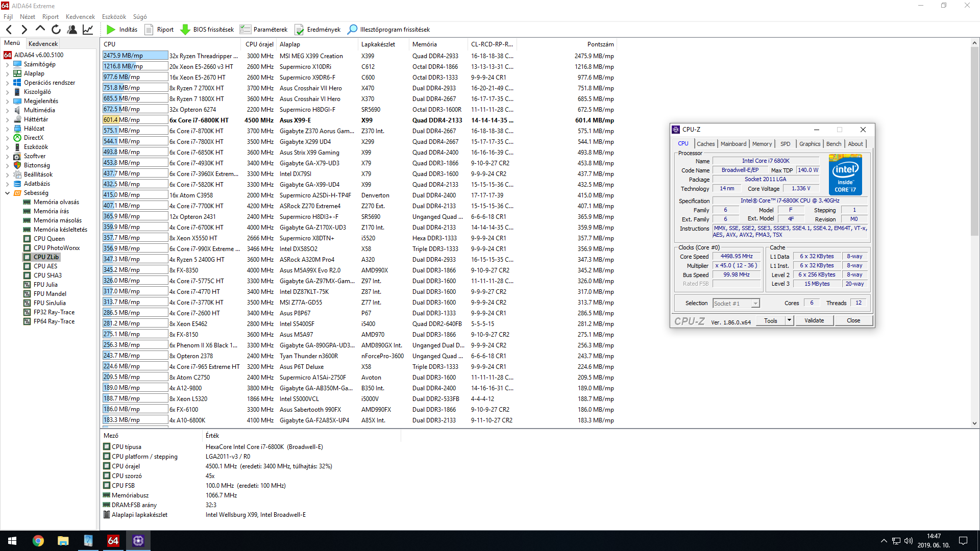
Task: Switch to CPU-Z Memory tab
Action: click(x=762, y=144)
